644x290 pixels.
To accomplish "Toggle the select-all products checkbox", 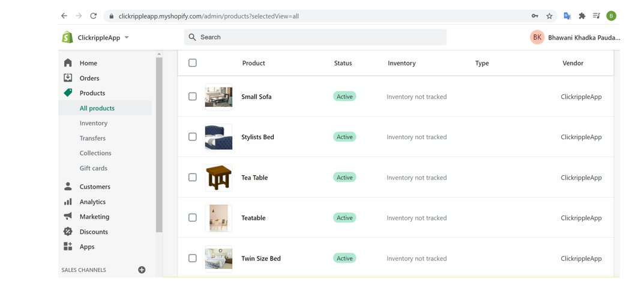I will pyautogui.click(x=193, y=63).
